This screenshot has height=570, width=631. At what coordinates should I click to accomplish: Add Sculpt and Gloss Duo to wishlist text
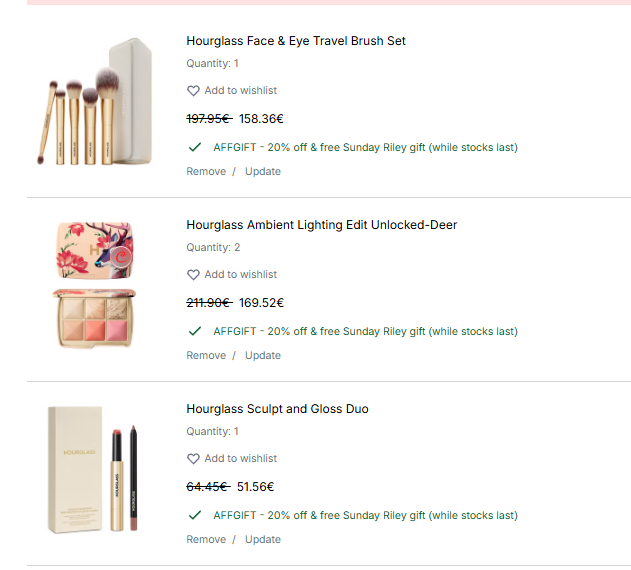pyautogui.click(x=241, y=459)
